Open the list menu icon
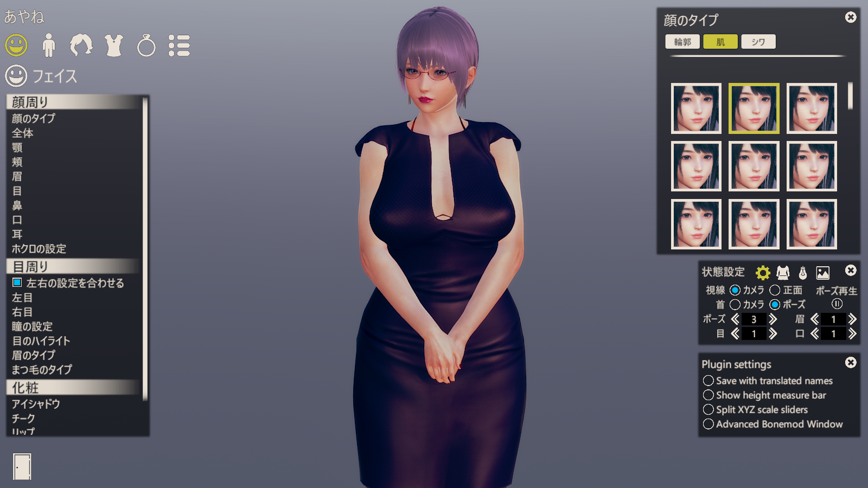The width and height of the screenshot is (868, 488). tap(179, 46)
